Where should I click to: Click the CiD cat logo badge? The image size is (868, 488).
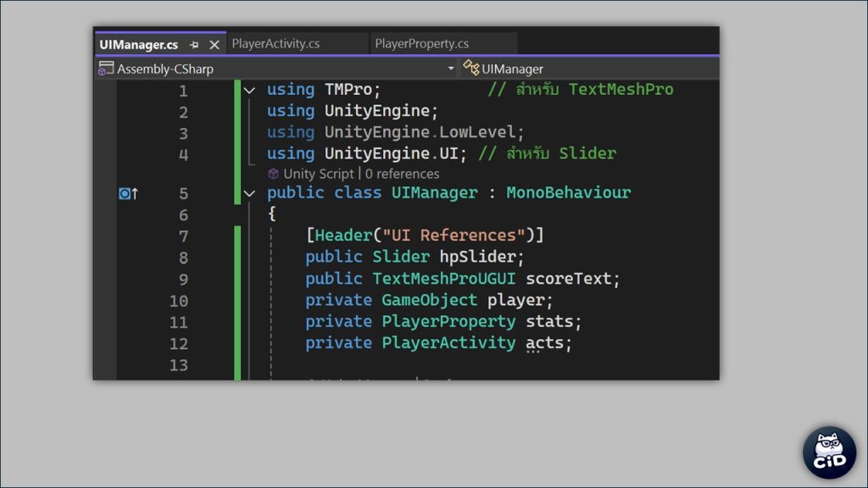829,452
